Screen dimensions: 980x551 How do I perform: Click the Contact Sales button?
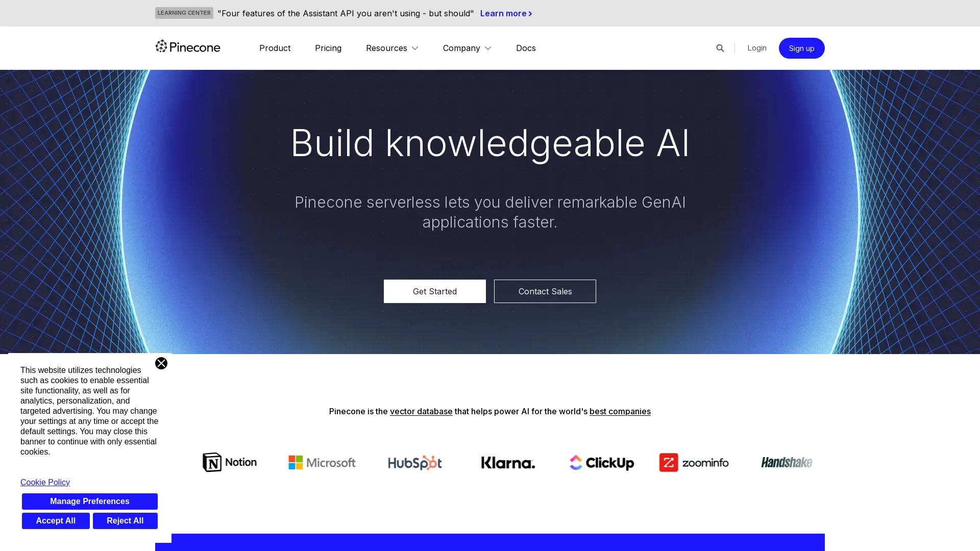[545, 291]
